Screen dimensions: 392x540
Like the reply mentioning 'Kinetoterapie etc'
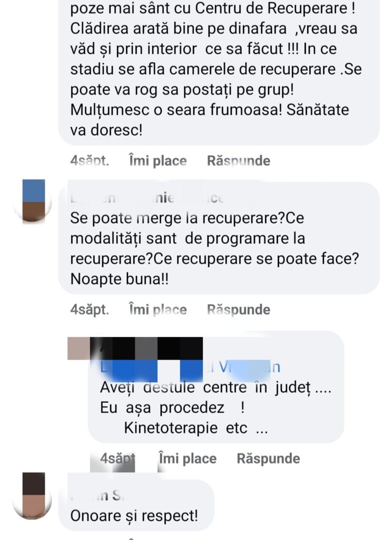(x=188, y=458)
